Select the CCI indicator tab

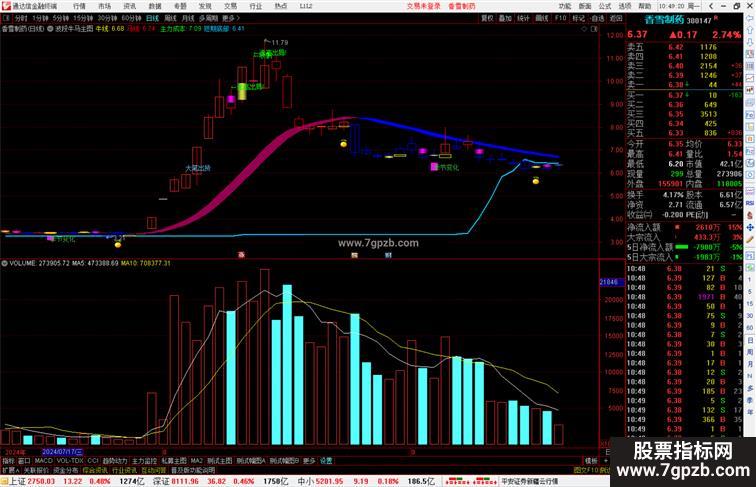(x=93, y=461)
